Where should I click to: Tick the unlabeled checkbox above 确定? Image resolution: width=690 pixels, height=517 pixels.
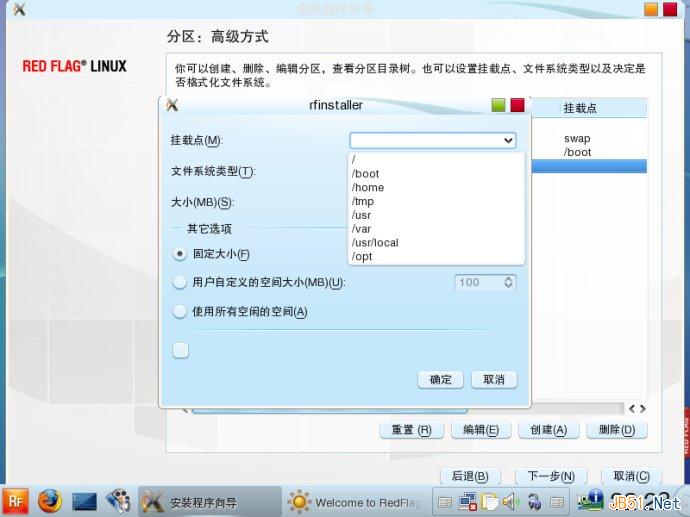click(x=180, y=350)
